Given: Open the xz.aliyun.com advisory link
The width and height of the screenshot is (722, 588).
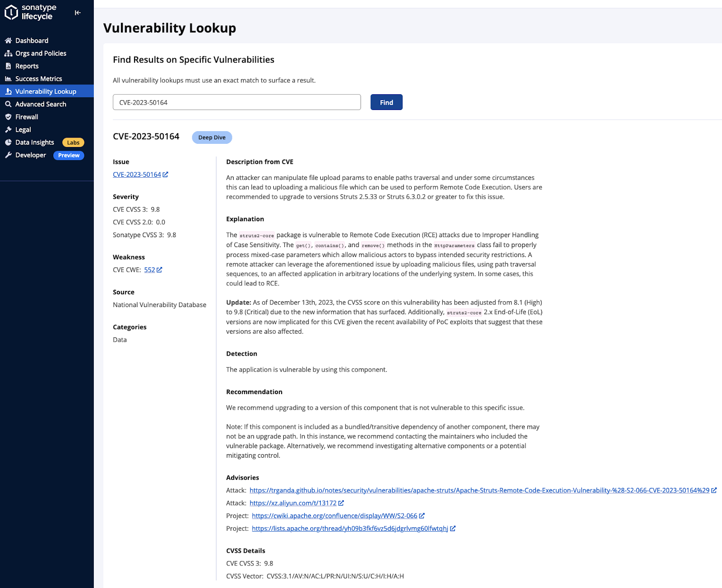Looking at the screenshot, I should point(293,503).
